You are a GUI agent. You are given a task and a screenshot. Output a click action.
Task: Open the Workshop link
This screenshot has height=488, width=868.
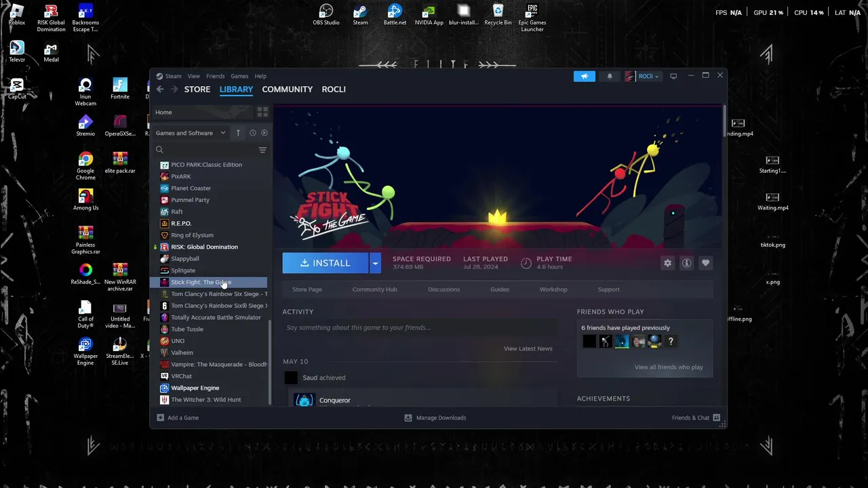coord(553,289)
